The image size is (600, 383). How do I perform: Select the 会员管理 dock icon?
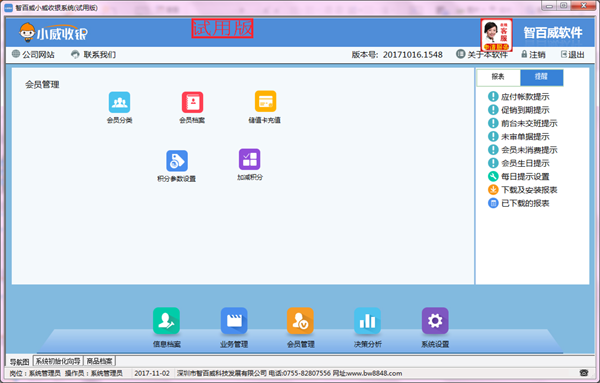[300, 321]
